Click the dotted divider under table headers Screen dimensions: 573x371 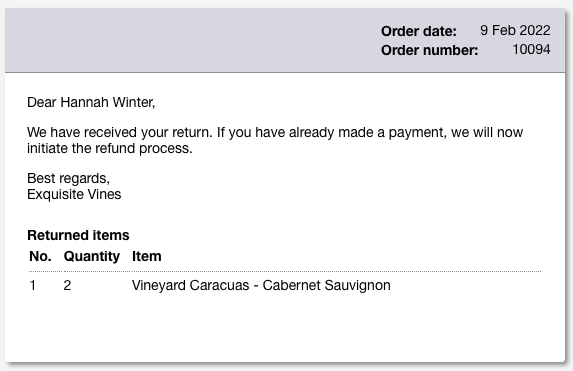pyautogui.click(x=285, y=272)
